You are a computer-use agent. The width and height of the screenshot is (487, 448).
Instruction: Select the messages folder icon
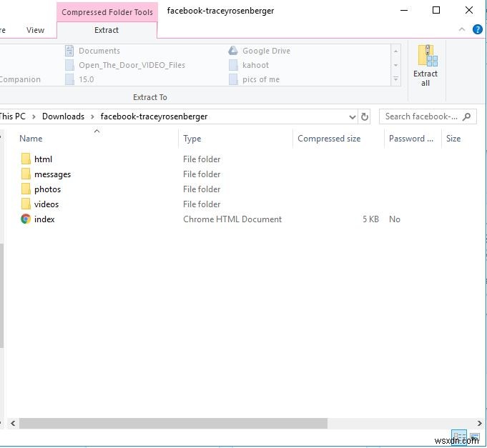[26, 174]
